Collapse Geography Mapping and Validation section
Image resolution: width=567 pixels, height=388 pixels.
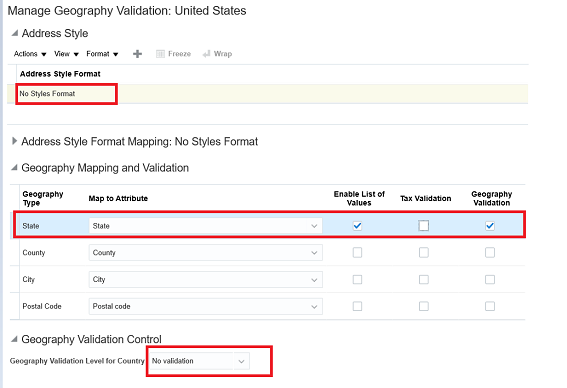click(14, 168)
